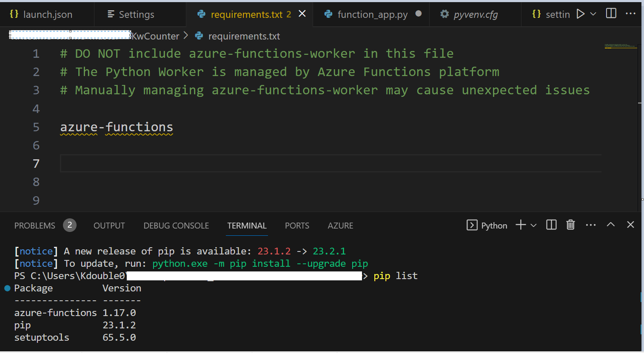The image size is (644, 353).
Task: Open the function_app.py tab
Action: [x=372, y=14]
